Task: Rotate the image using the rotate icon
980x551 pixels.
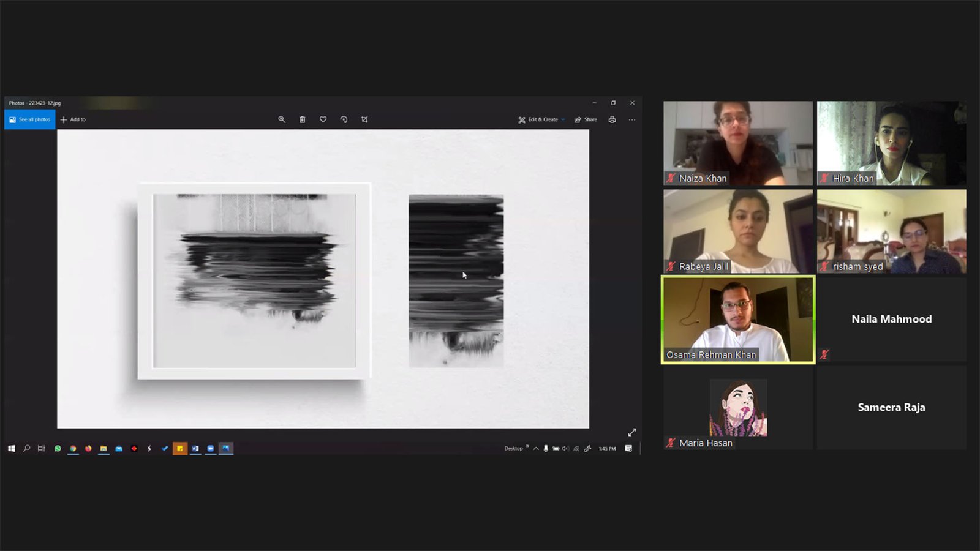Action: pos(344,119)
